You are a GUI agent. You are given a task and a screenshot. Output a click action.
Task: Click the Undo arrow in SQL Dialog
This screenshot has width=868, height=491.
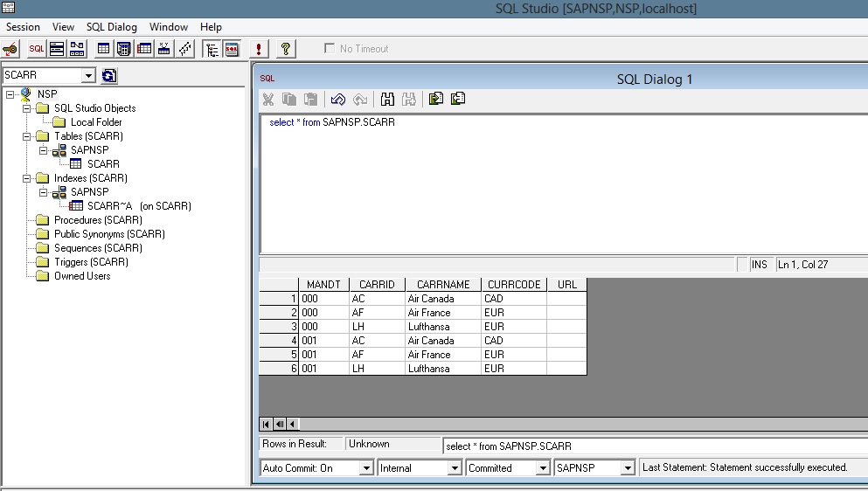pos(338,100)
